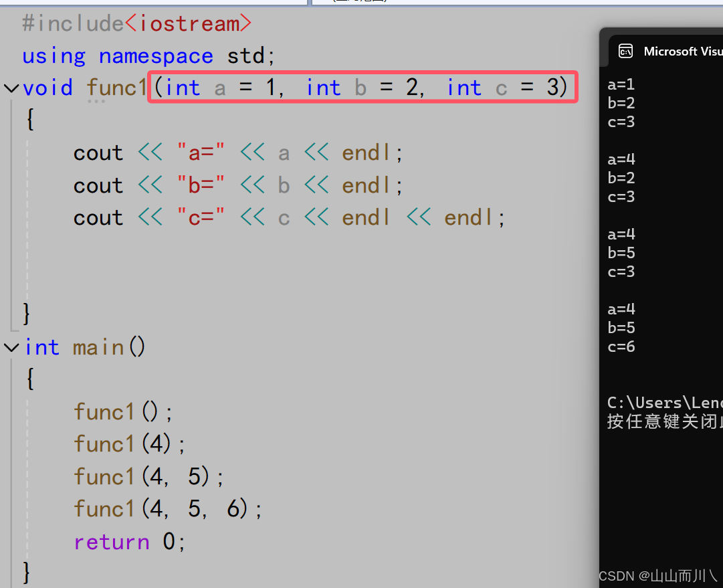Click the cout line printing "c="

click(x=289, y=217)
